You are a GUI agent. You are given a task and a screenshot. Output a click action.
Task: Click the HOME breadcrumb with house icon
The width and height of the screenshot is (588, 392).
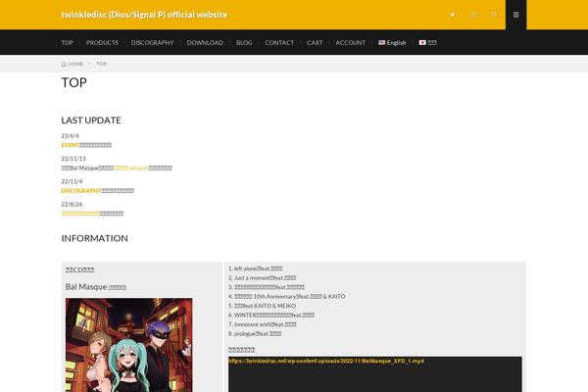[x=73, y=64]
